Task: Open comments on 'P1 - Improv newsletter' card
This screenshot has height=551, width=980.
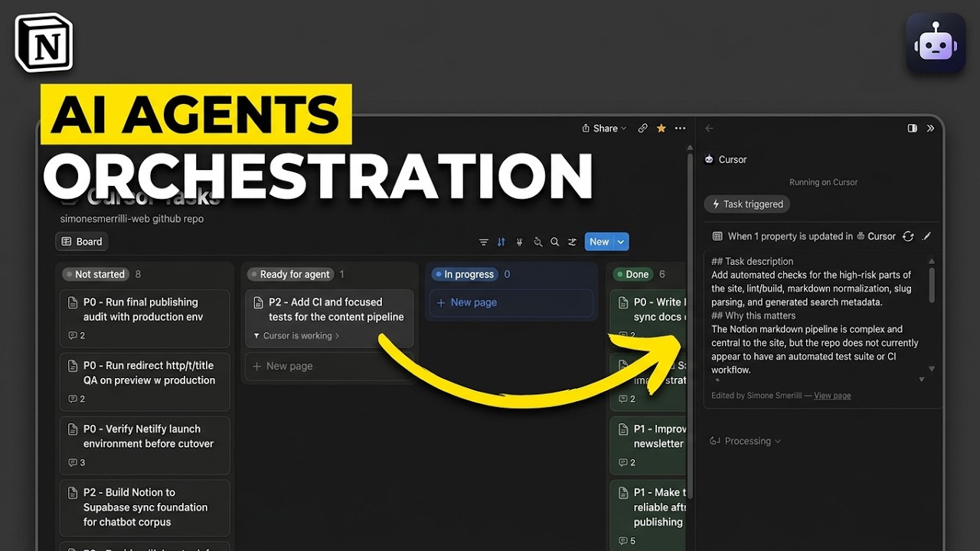Action: point(627,462)
